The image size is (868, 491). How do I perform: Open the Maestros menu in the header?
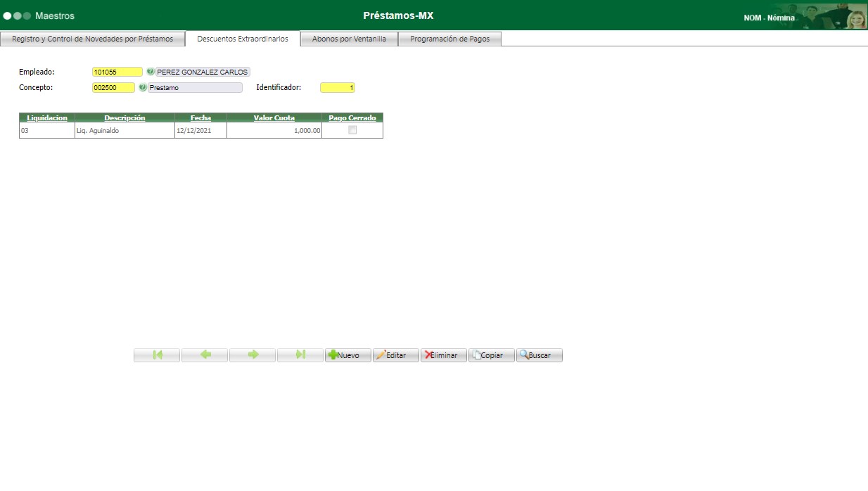pos(55,15)
